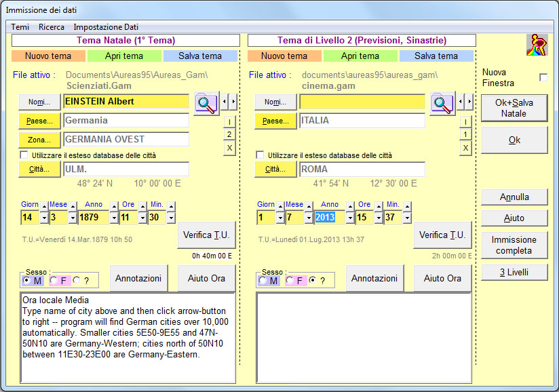Go to previous record with Tema Natale left arrow
Viewport: 559px width, 392px height.
pyautogui.click(x=225, y=102)
